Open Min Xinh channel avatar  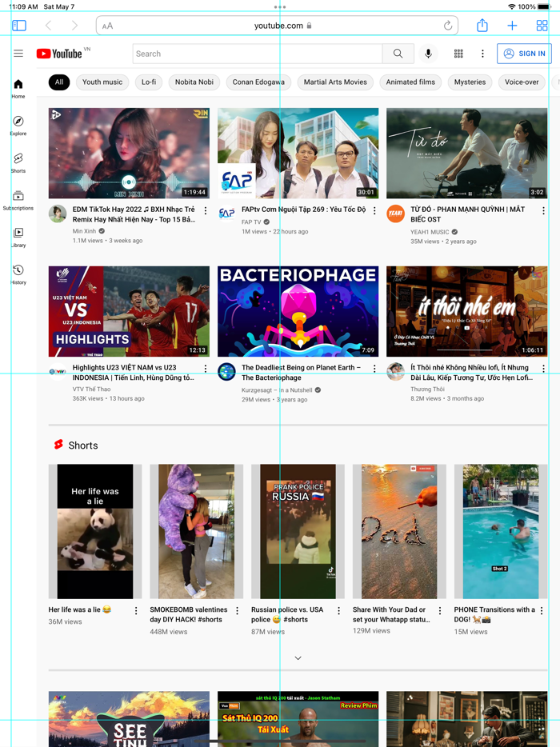click(x=58, y=214)
